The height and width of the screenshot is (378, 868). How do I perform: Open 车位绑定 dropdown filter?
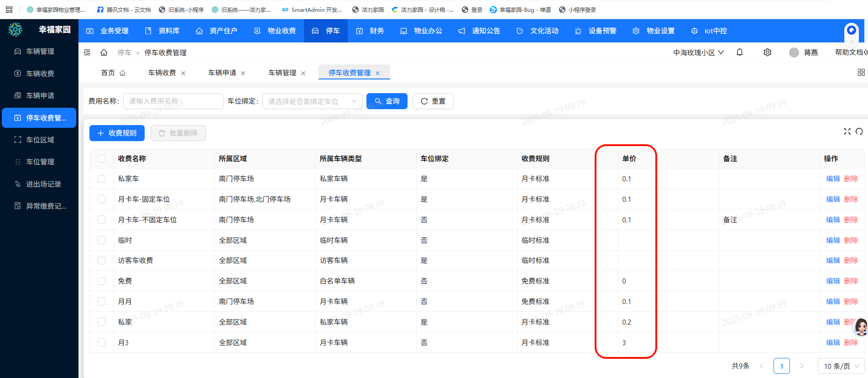point(312,101)
